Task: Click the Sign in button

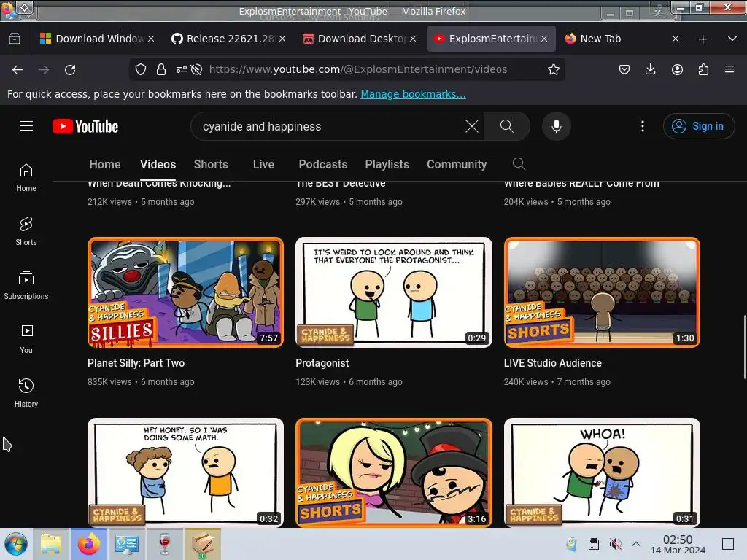Action: click(698, 126)
